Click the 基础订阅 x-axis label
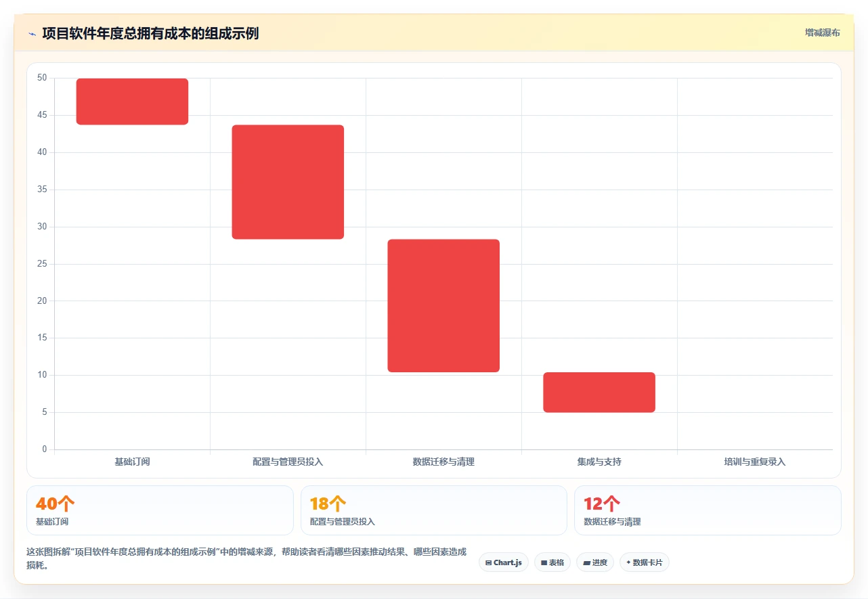This screenshot has height=599, width=868. tap(132, 462)
